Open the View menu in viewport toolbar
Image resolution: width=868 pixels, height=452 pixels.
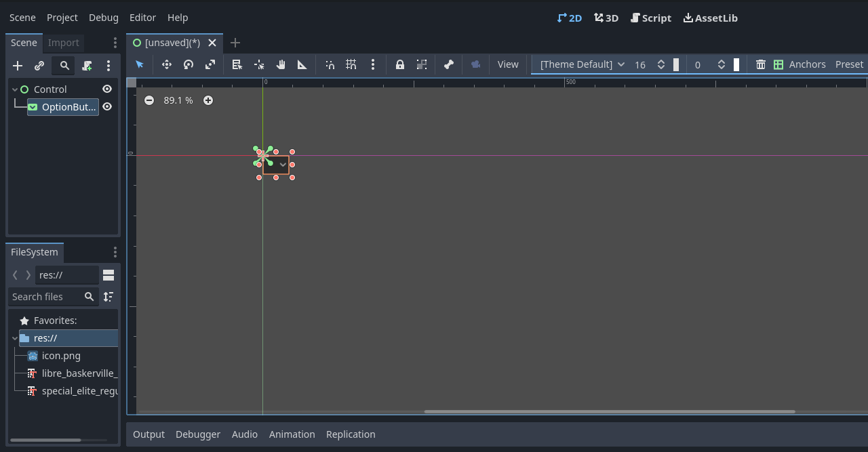pos(508,64)
